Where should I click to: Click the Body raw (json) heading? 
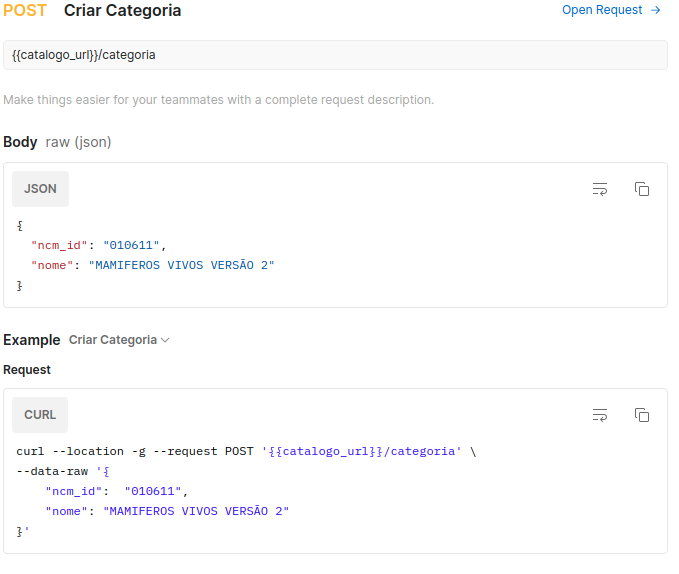[57, 142]
